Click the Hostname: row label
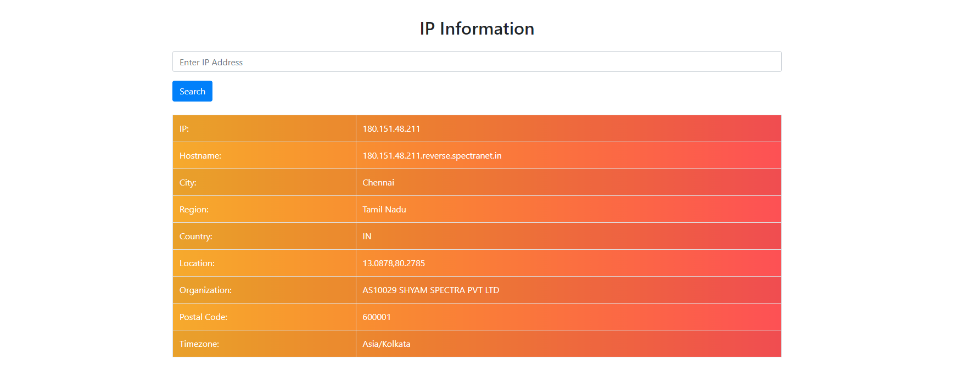Viewport: 980px width, 382px height. click(200, 156)
